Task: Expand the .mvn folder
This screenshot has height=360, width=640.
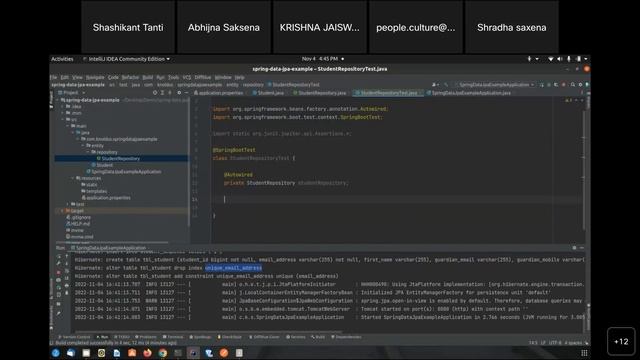Action: click(63, 113)
